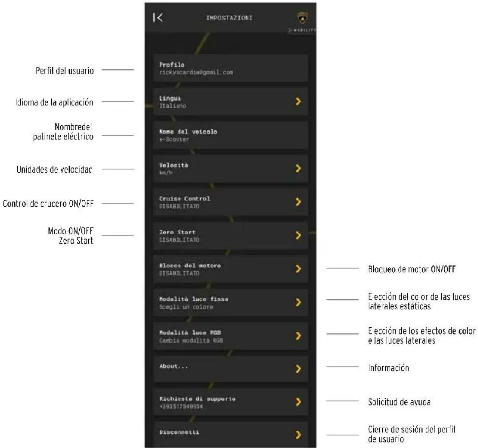
Task: Tap the back arrow icon in header
Action: coord(157,17)
